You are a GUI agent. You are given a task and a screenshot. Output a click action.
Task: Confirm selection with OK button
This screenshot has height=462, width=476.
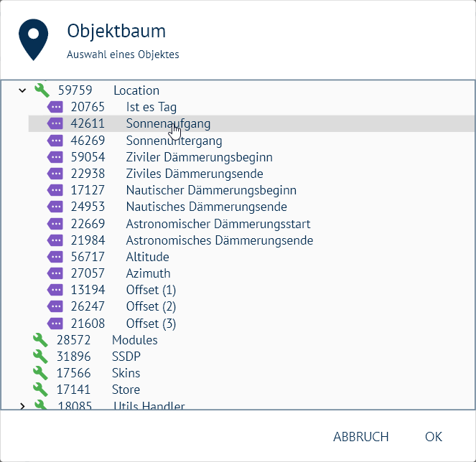pyautogui.click(x=433, y=437)
